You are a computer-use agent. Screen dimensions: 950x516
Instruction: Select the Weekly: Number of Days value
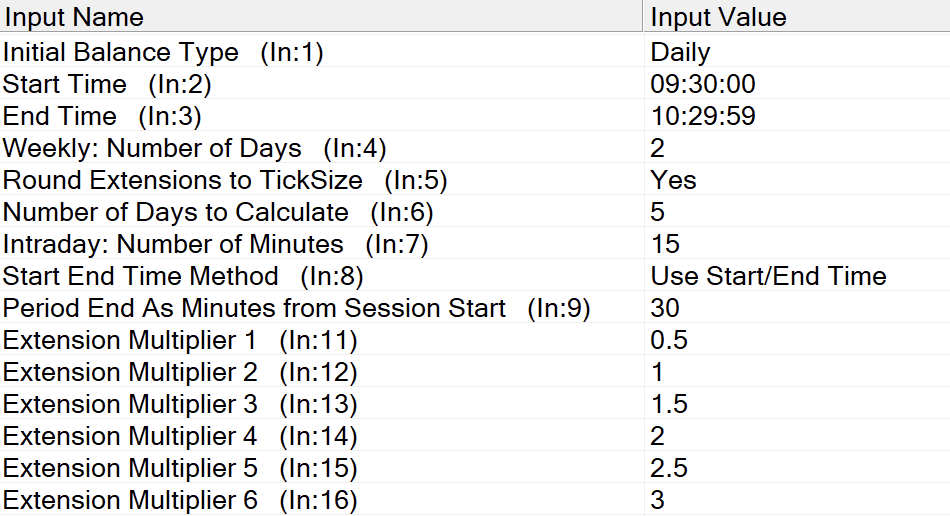658,148
